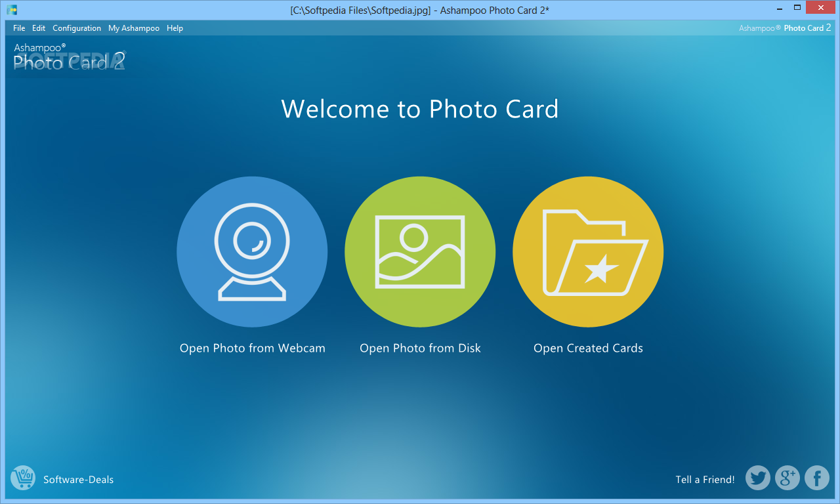Click the yellow created cards folder icon
Image resolution: width=840 pixels, height=504 pixels.
point(588,252)
